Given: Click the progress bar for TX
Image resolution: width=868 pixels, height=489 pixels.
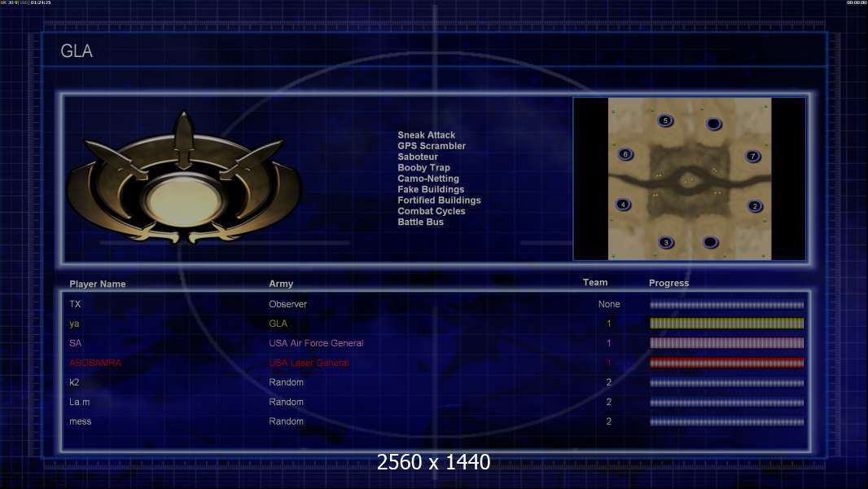Looking at the screenshot, I should (726, 304).
